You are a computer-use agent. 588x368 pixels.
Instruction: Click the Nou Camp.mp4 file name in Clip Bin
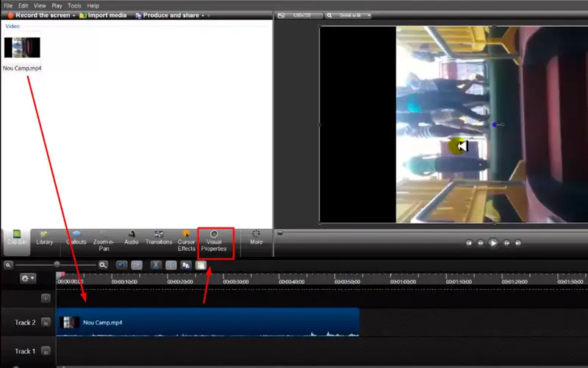[22, 68]
